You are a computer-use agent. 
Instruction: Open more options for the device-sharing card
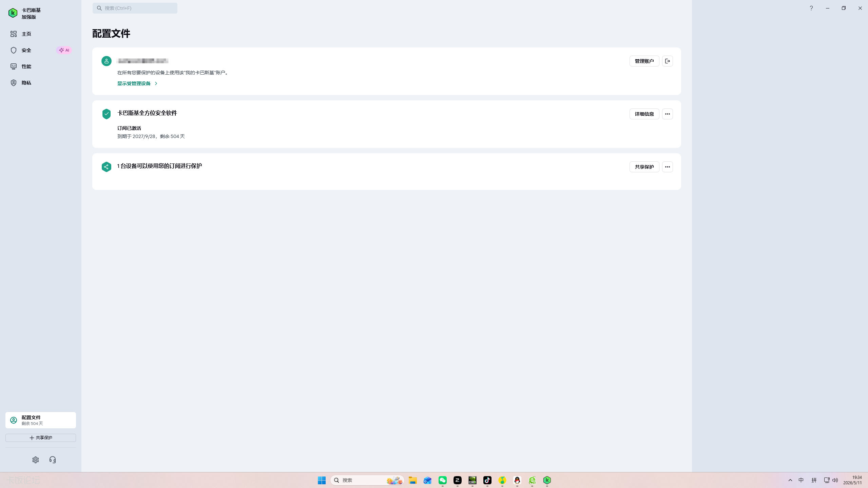(x=667, y=167)
